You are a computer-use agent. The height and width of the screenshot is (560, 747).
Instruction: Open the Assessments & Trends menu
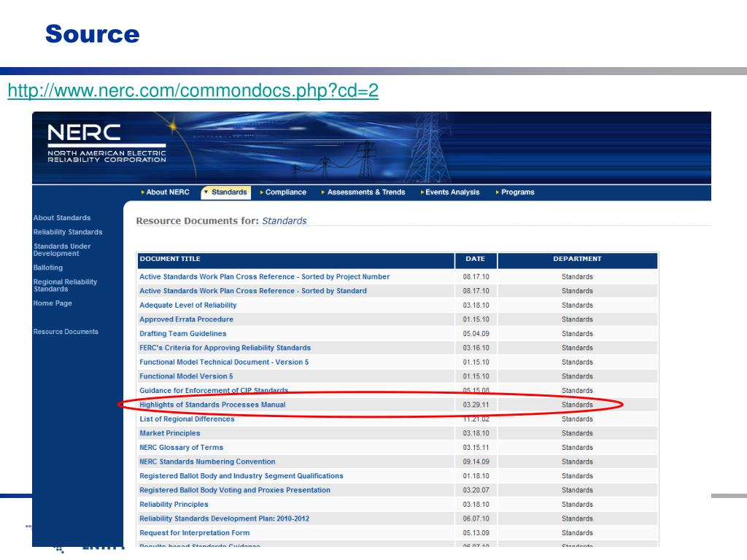point(365,192)
